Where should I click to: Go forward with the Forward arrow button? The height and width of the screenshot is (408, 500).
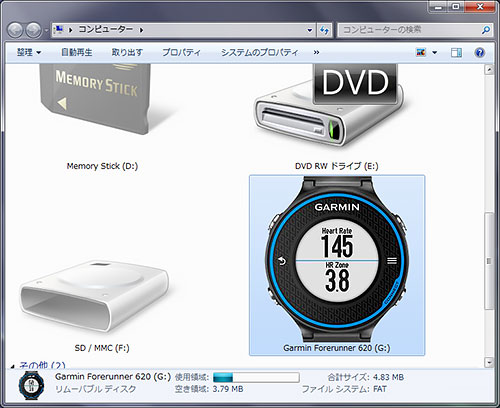pos(34,31)
